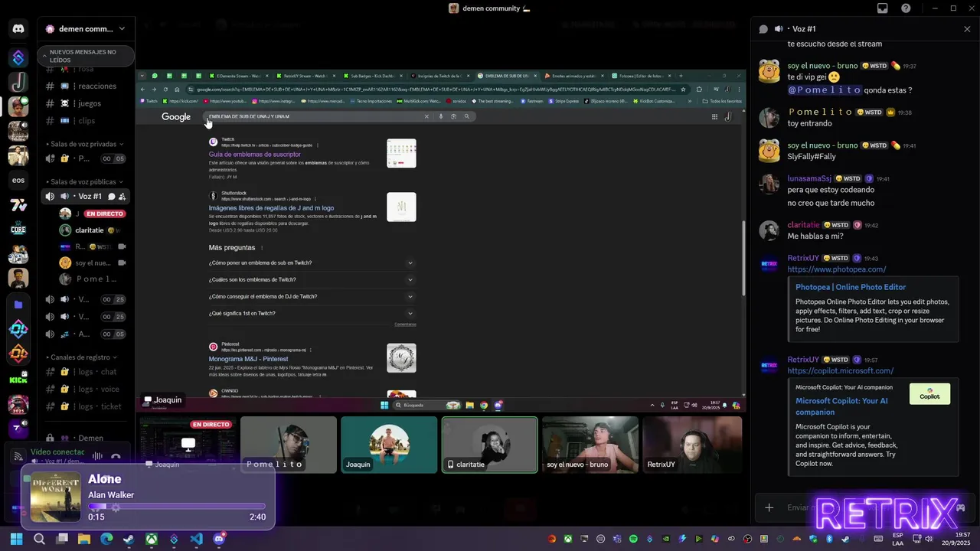Open the 'logs · voice' channel
980x551 pixels.
coord(86,389)
